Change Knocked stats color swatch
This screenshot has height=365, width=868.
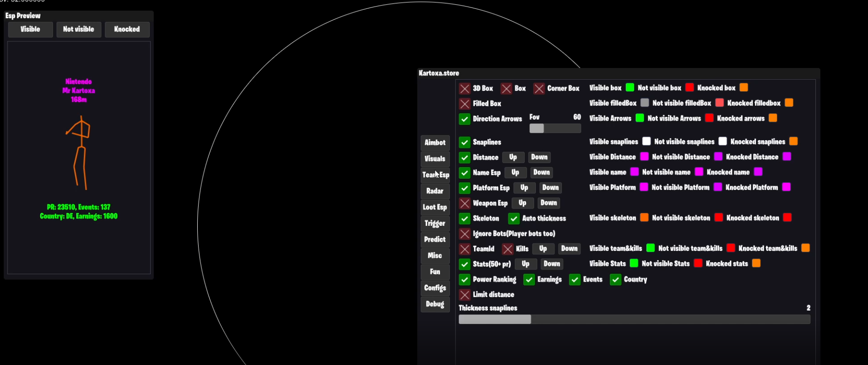pyautogui.click(x=756, y=263)
